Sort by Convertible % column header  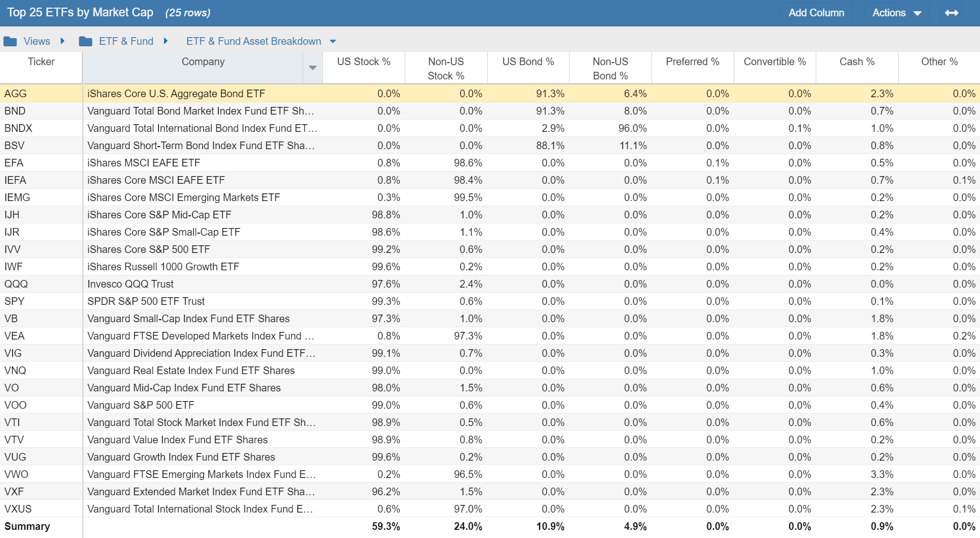[775, 68]
